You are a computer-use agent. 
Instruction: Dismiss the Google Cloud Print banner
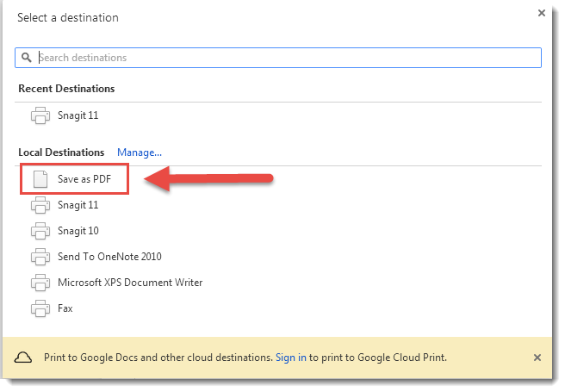(537, 357)
